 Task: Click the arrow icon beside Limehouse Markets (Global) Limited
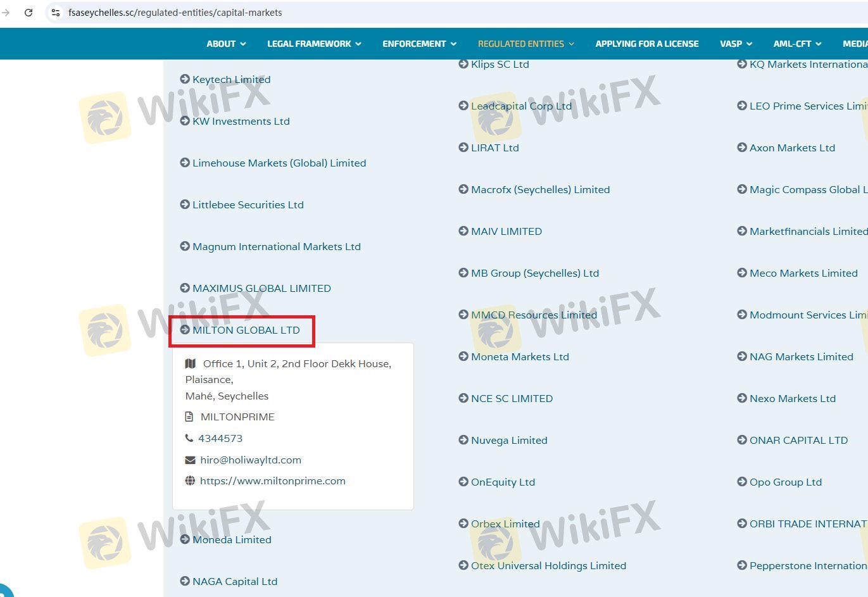185,163
